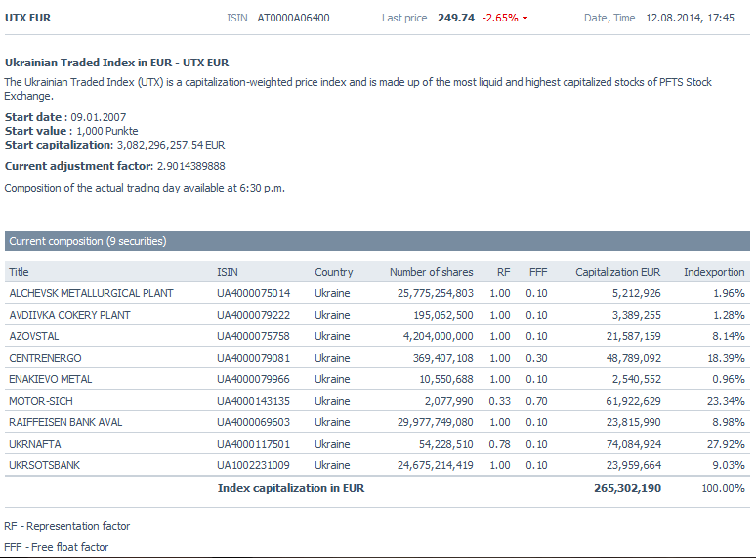Screen dimensions: 756x558
Task: Click index portion 27.92%
Action: [x=726, y=444]
